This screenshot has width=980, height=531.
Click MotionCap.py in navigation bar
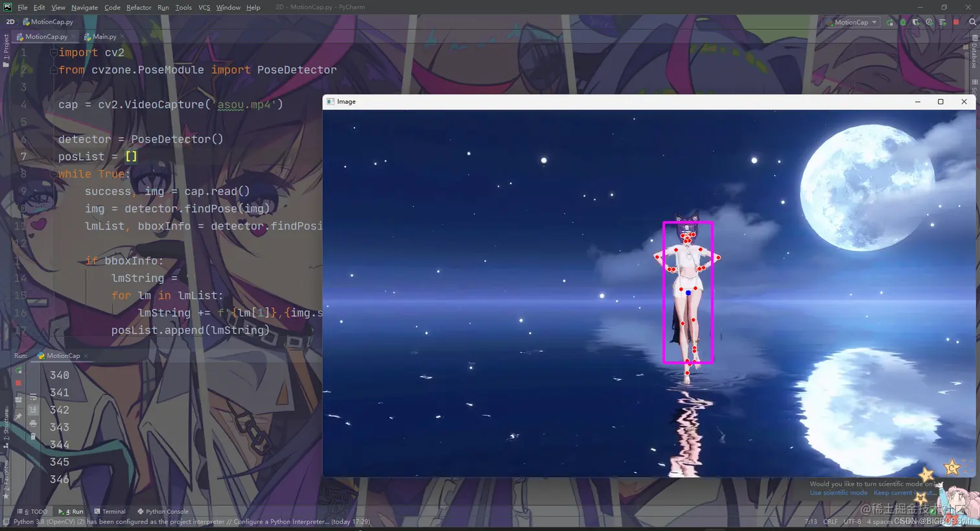[x=48, y=22]
